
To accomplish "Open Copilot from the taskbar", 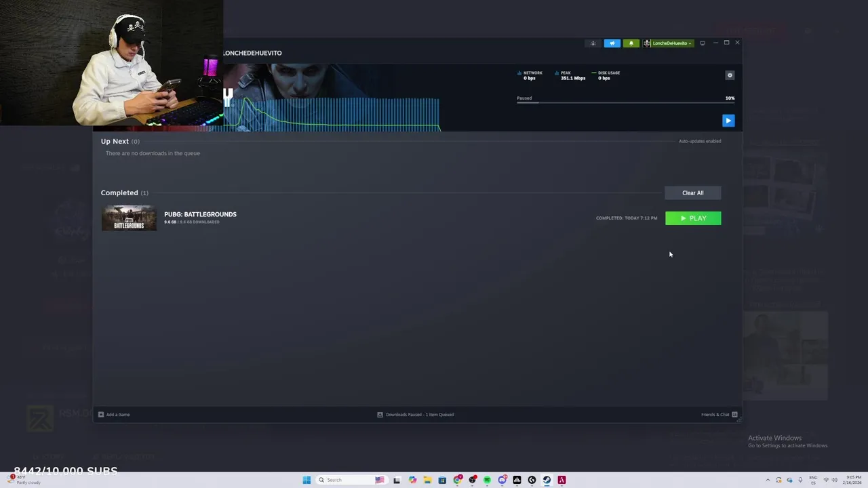I will tap(412, 480).
